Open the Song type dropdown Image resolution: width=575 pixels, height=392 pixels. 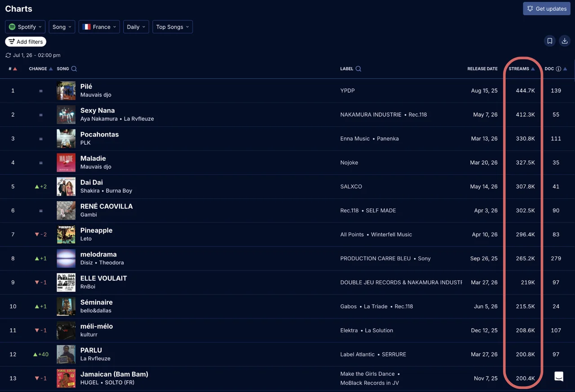click(62, 27)
